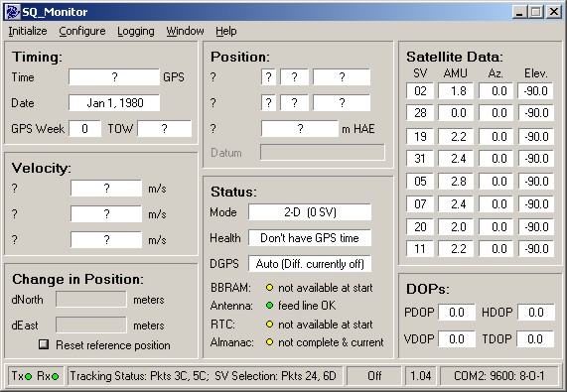Image resolution: width=567 pixels, height=392 pixels.
Task: Click the TOW field
Action: [x=165, y=129]
